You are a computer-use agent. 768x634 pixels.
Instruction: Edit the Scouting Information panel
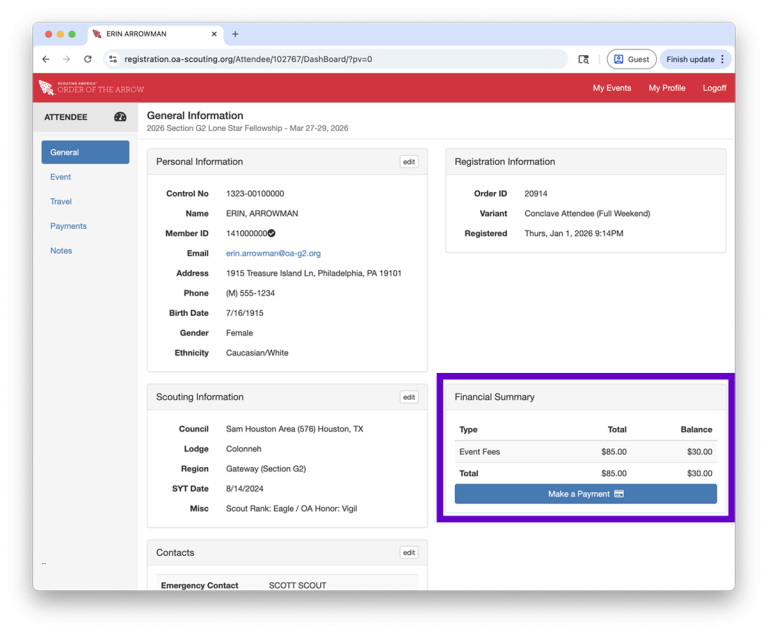409,397
